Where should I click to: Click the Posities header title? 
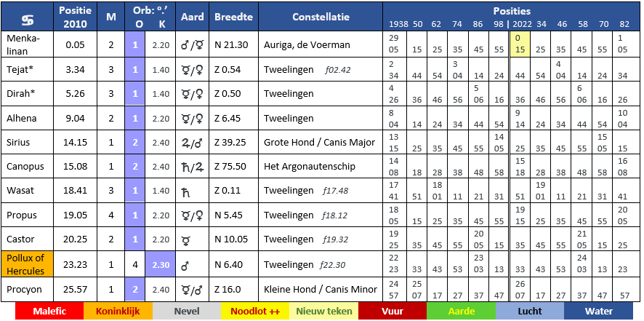512,11
